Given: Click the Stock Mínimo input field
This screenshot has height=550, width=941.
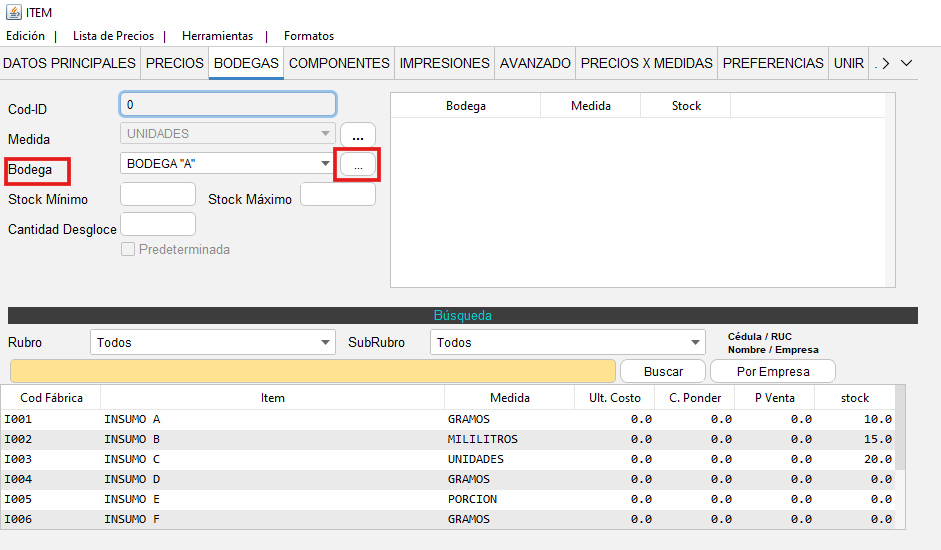Looking at the screenshot, I should coord(157,194).
